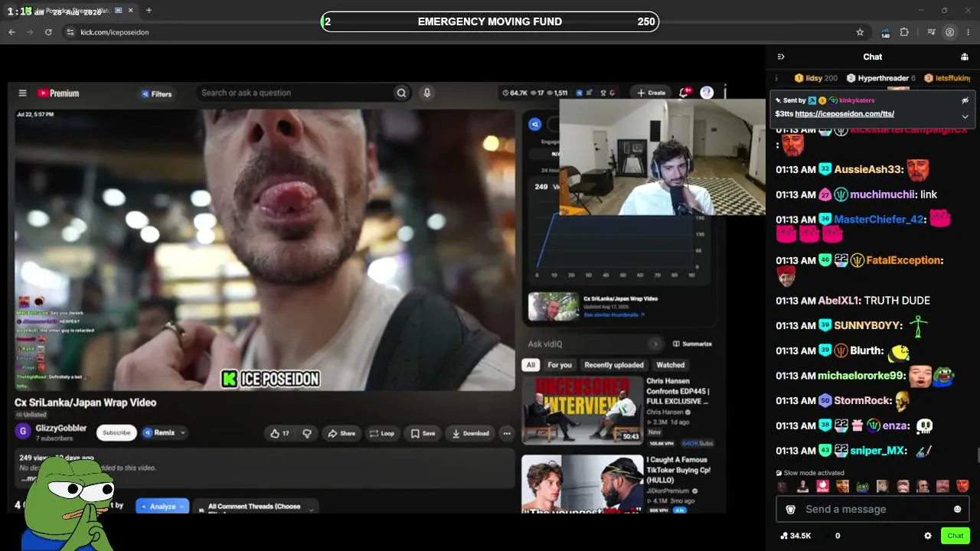Image resolution: width=980 pixels, height=551 pixels.
Task: Reload the kick.com page
Action: pos(48,32)
